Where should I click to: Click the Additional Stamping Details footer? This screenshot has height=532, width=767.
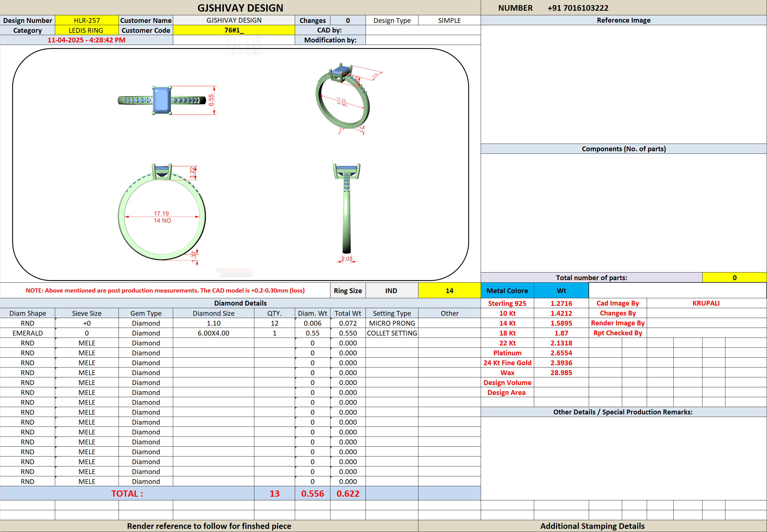(x=592, y=526)
